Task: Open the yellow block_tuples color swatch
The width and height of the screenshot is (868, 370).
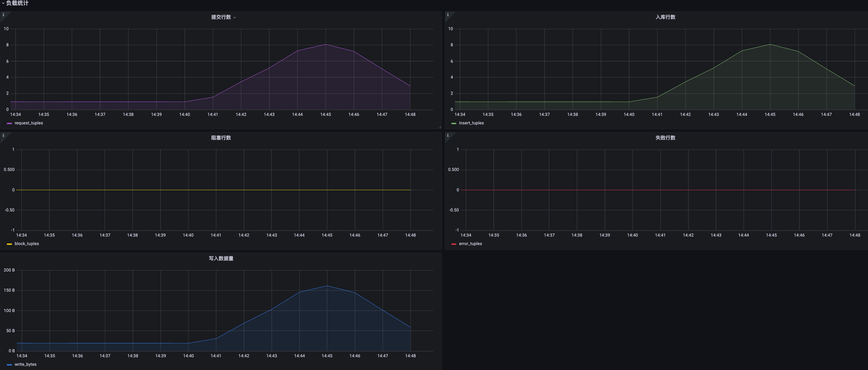Action: pyautogui.click(x=10, y=244)
